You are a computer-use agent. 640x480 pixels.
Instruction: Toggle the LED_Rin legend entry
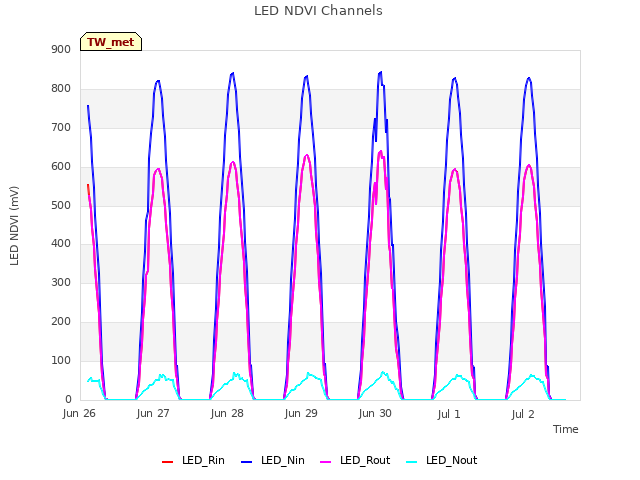[193, 460]
